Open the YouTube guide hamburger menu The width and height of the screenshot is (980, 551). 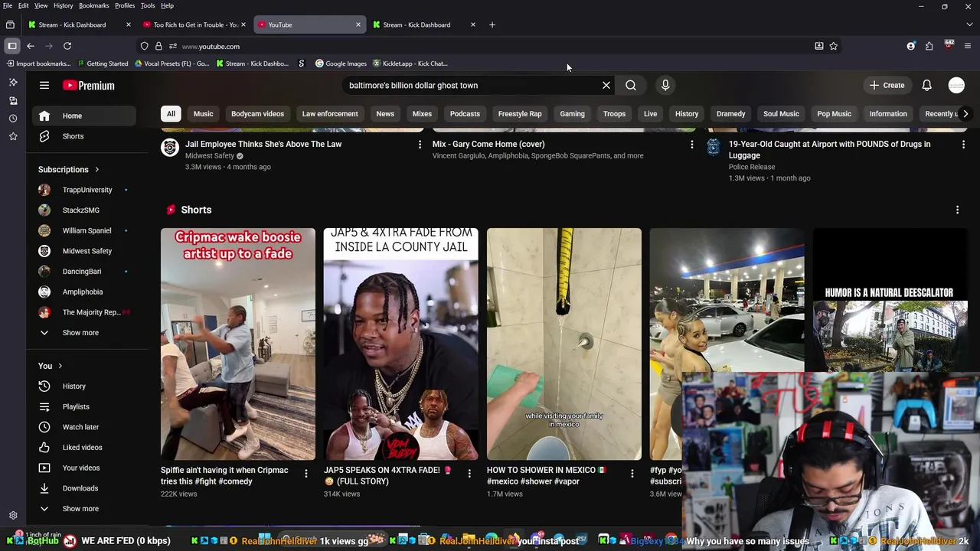44,85
